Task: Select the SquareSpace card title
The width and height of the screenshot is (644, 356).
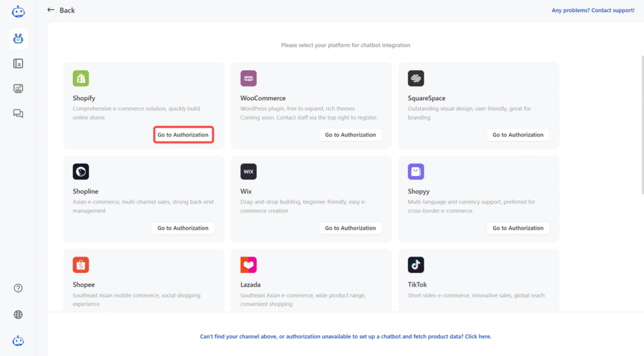Action: coord(426,98)
